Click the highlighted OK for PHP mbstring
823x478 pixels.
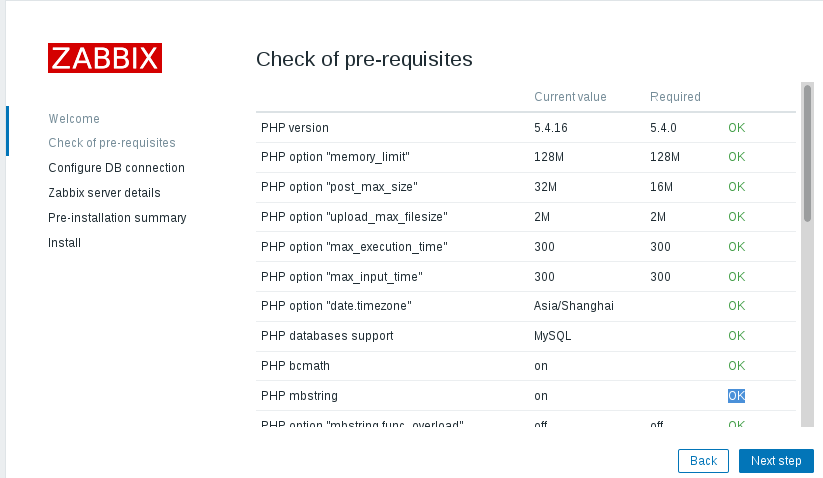tap(736, 396)
